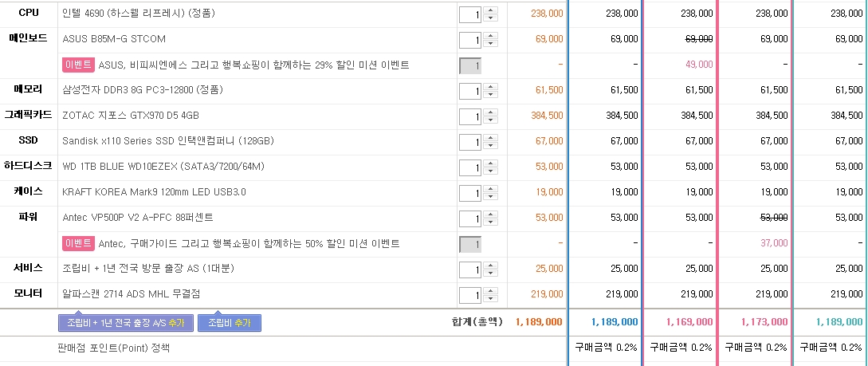Screen dimensions: 868x366
Task: Increase the 조립비 service quantity
Action: pyautogui.click(x=490, y=266)
